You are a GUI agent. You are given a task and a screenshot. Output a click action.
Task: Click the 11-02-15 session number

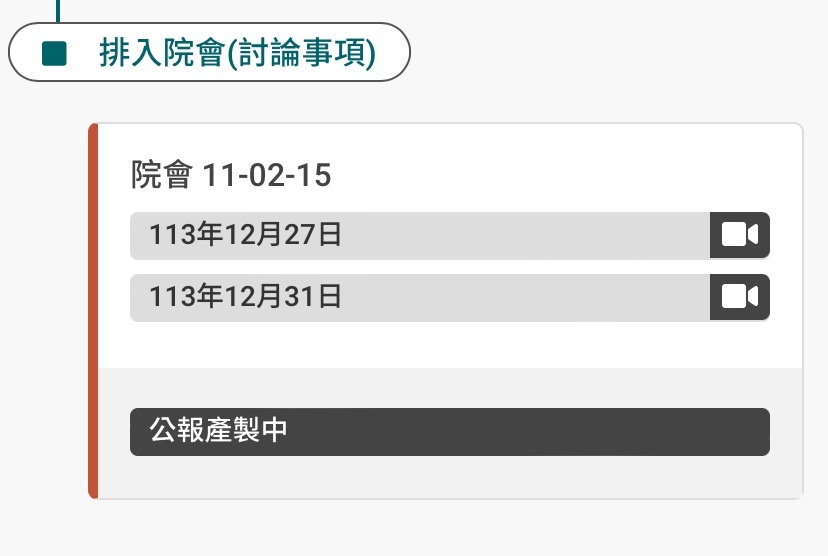click(267, 175)
